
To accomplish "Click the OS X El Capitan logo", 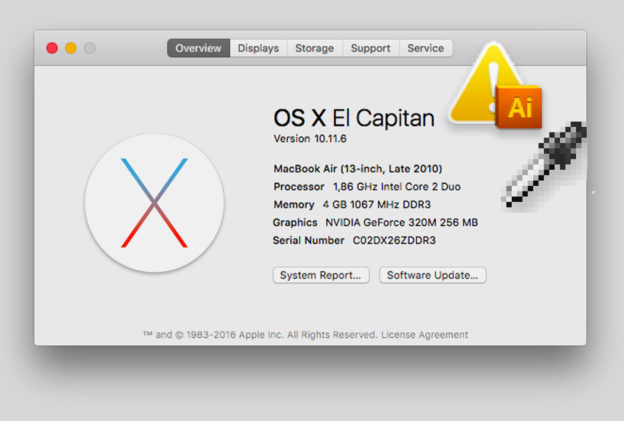I will (x=154, y=203).
